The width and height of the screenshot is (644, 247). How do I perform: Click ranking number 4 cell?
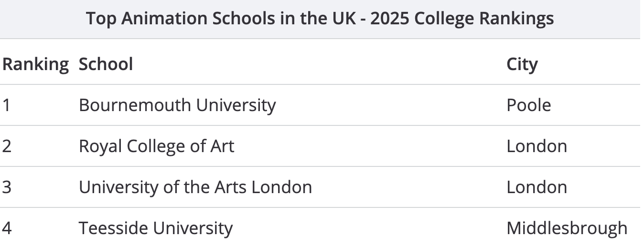pos(7,228)
